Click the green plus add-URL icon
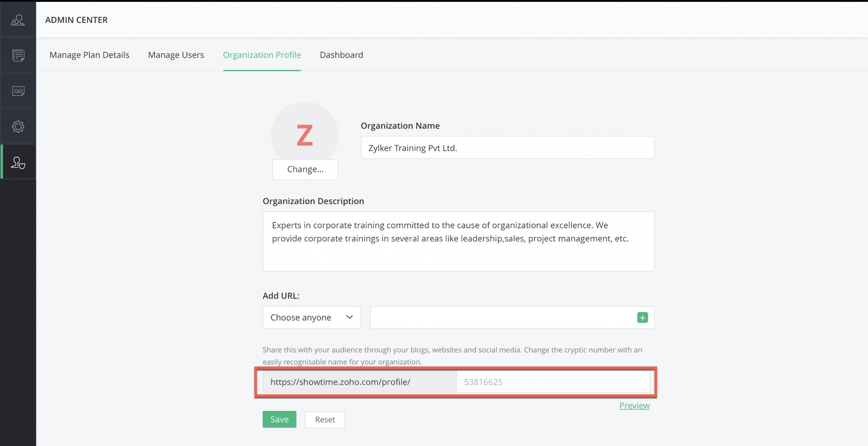 click(x=642, y=318)
